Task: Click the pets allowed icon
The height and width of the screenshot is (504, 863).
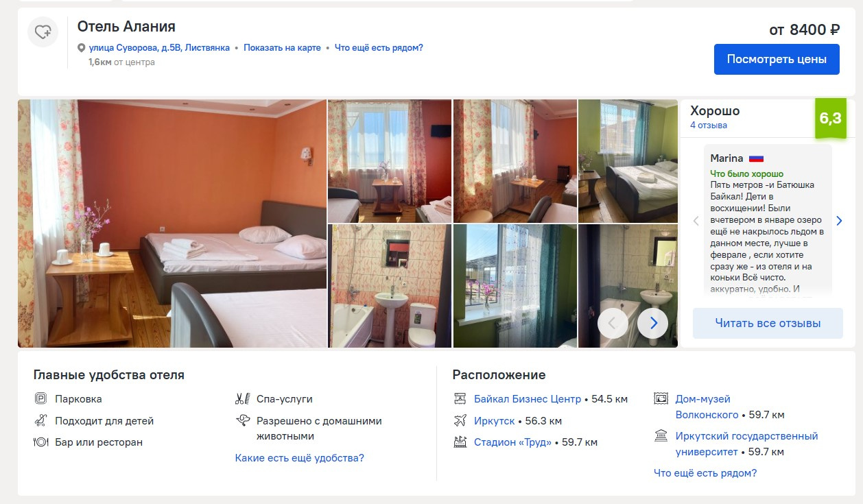Action: [242, 420]
